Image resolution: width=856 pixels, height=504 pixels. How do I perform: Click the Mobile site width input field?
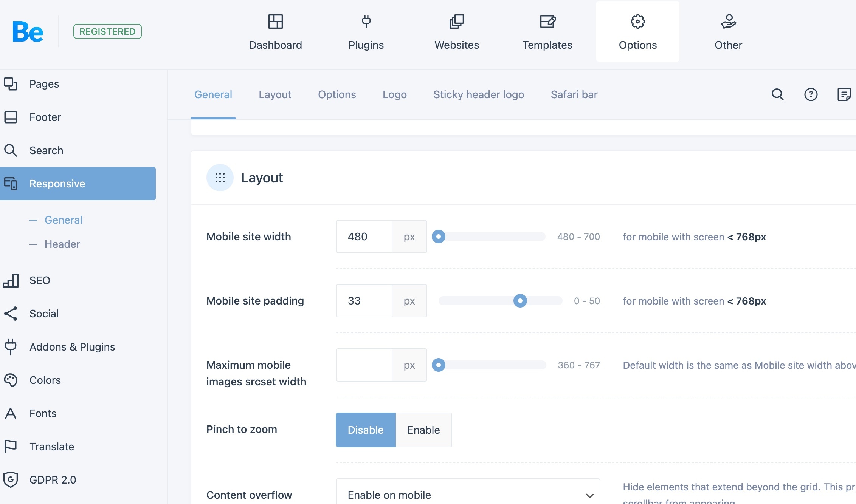[364, 237]
